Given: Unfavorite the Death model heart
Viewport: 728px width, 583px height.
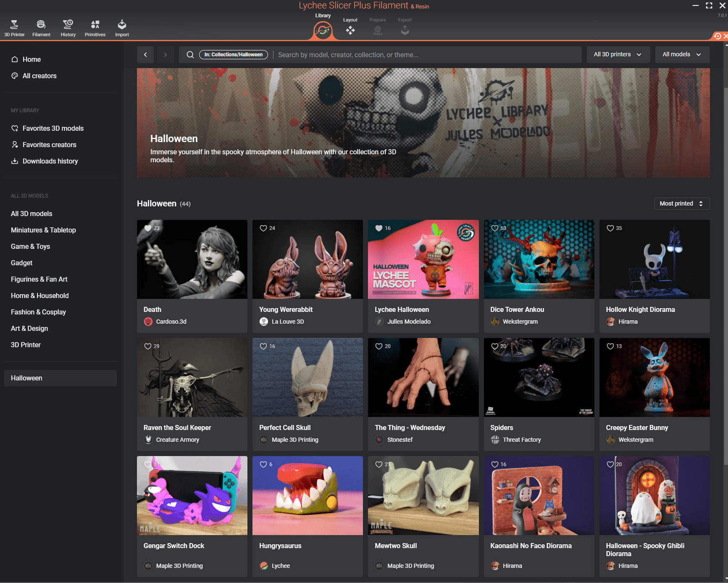Looking at the screenshot, I should [x=148, y=228].
